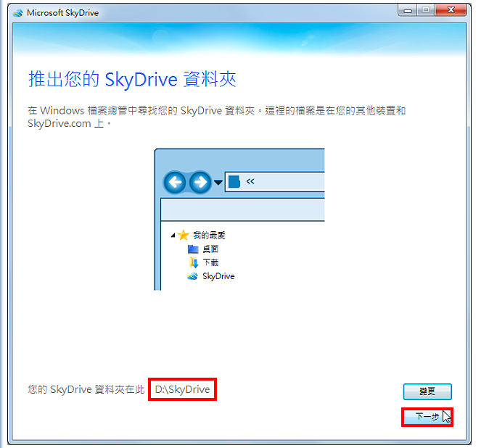Click the Microsoft SkyDrive cloud icon in title bar
This screenshot has width=481, height=448.
[x=18, y=13]
